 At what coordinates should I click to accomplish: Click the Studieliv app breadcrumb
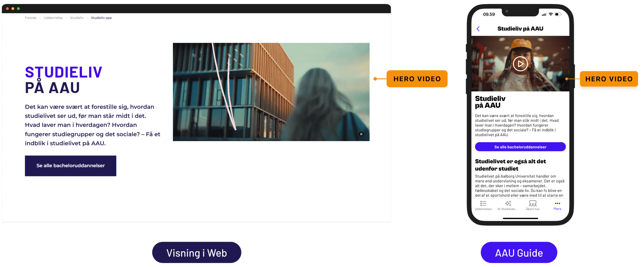[101, 18]
